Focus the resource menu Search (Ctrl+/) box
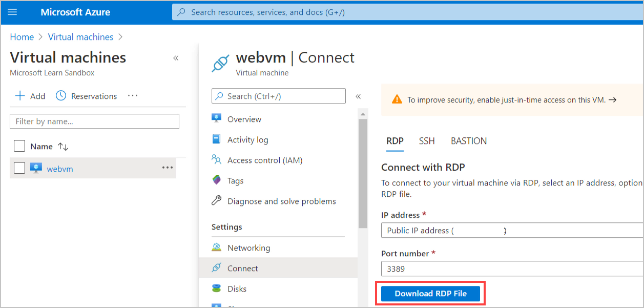The height and width of the screenshot is (308, 644). 279,96
